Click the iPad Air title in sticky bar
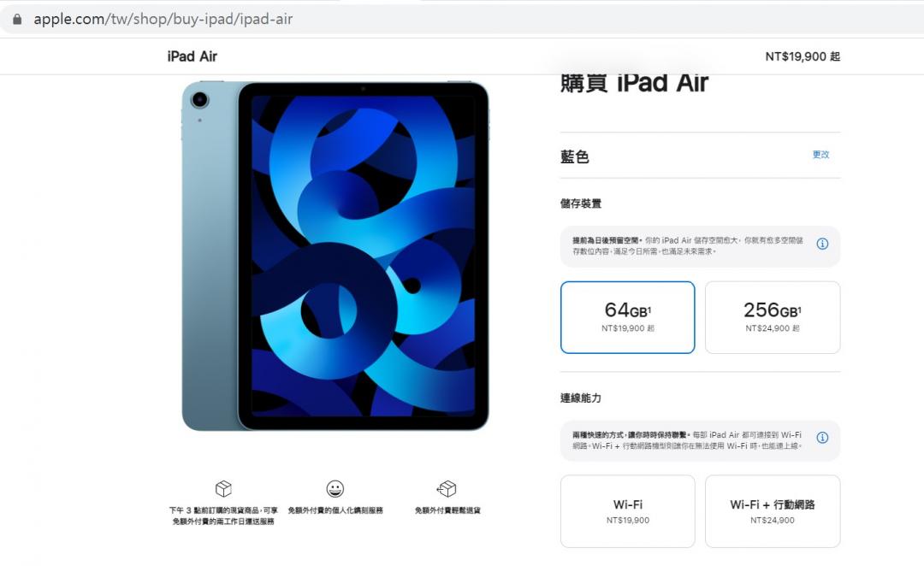 click(x=192, y=56)
